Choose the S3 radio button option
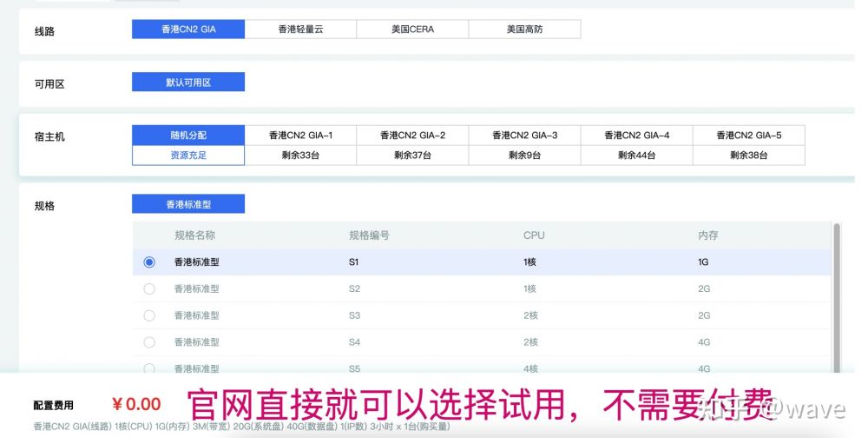 pyautogui.click(x=149, y=315)
